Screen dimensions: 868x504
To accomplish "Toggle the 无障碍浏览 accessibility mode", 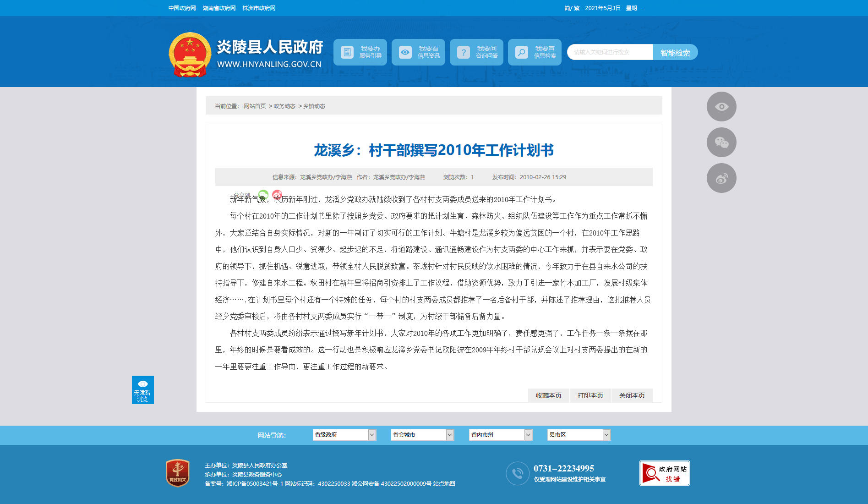I will pos(143,390).
